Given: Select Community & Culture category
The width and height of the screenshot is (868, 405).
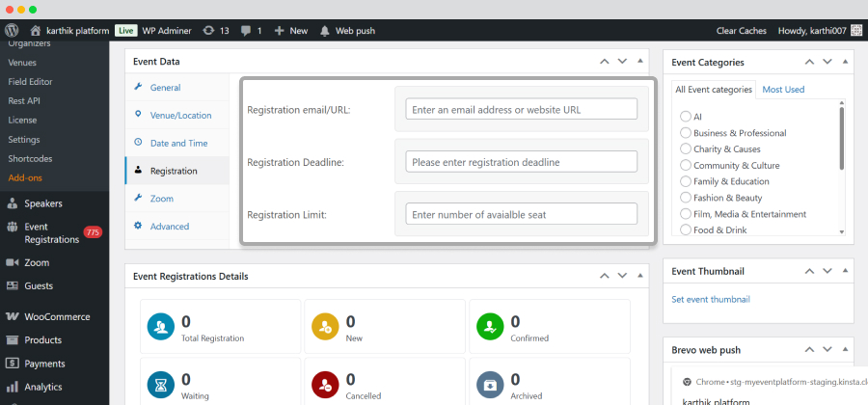Looking at the screenshot, I should (686, 165).
